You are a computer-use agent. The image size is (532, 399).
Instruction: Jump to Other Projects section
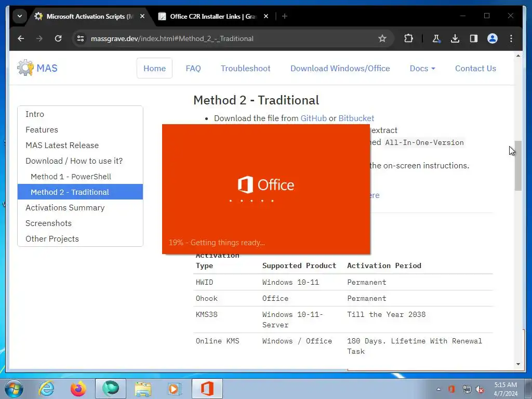pyautogui.click(x=80, y=238)
